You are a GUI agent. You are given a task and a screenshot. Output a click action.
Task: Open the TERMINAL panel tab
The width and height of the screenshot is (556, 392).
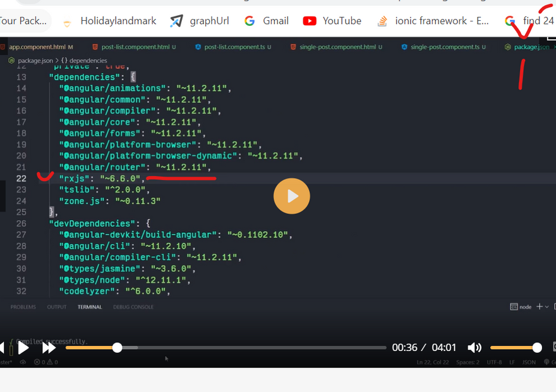[90, 307]
